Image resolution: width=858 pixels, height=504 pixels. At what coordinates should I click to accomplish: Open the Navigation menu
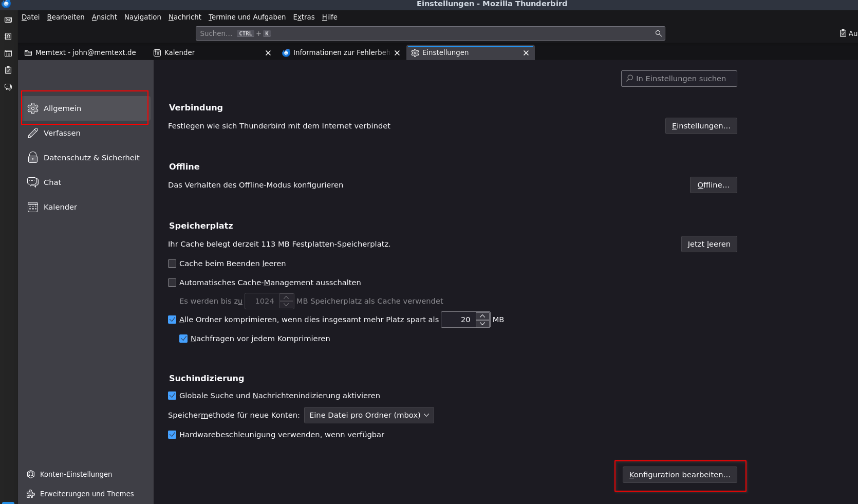point(143,17)
